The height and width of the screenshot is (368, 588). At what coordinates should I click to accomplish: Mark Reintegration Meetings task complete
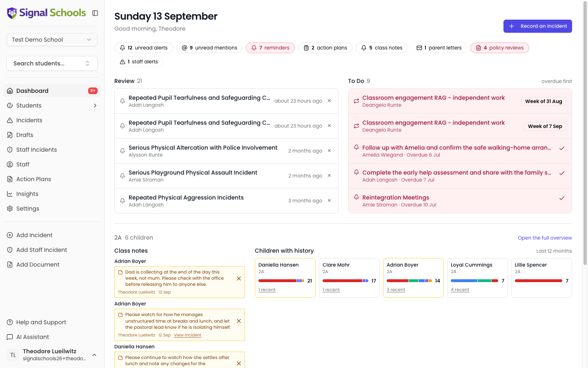pyautogui.click(x=562, y=198)
